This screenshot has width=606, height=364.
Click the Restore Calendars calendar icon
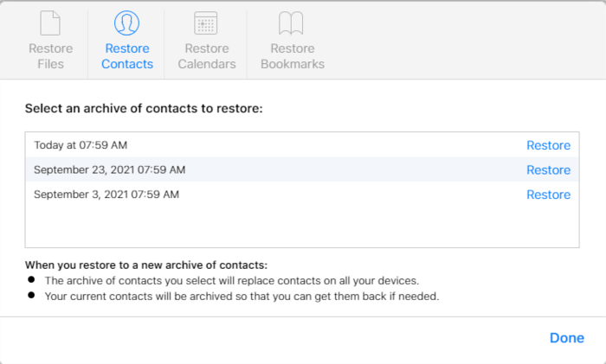pyautogui.click(x=205, y=23)
